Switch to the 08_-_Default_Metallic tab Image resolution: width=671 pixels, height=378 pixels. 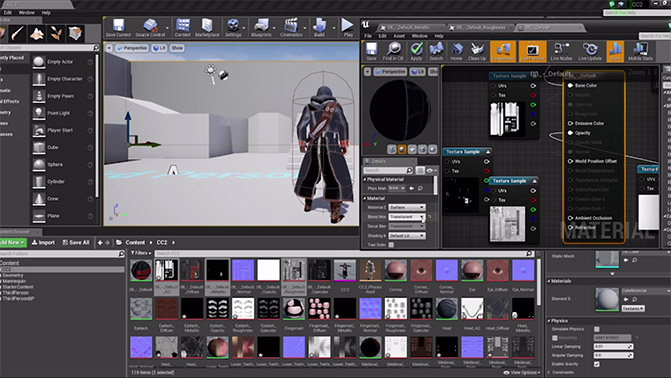point(410,27)
